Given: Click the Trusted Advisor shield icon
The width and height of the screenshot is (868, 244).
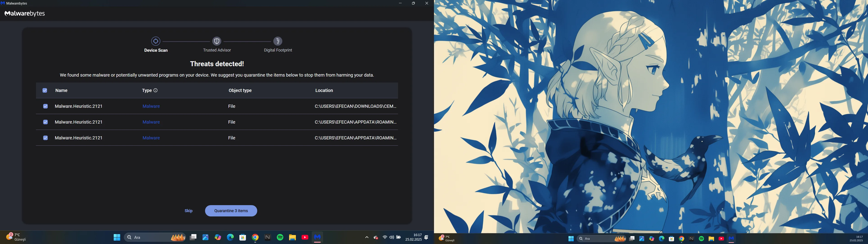Looking at the screenshot, I should pos(217,41).
